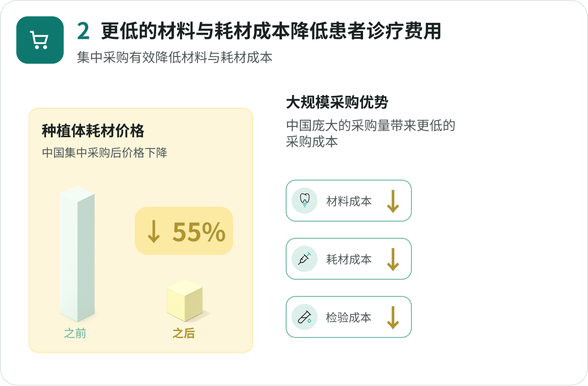
Task: Click the 种植体耗材价格 chart title
Action: pos(93,131)
